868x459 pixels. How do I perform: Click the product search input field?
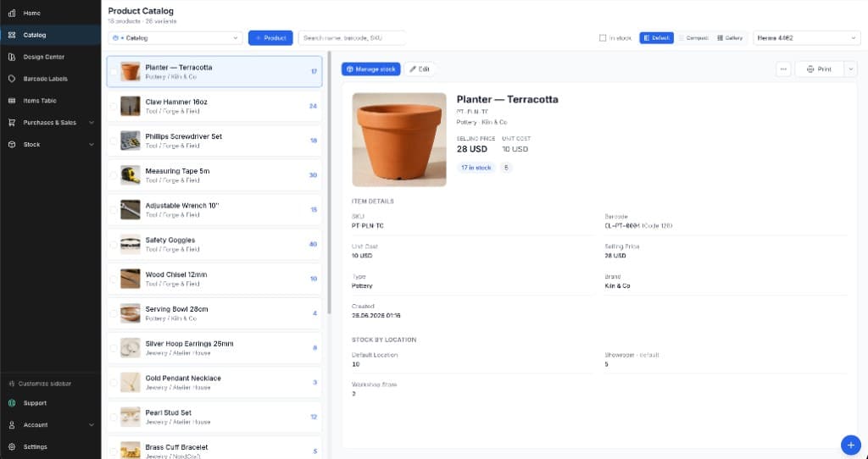352,38
